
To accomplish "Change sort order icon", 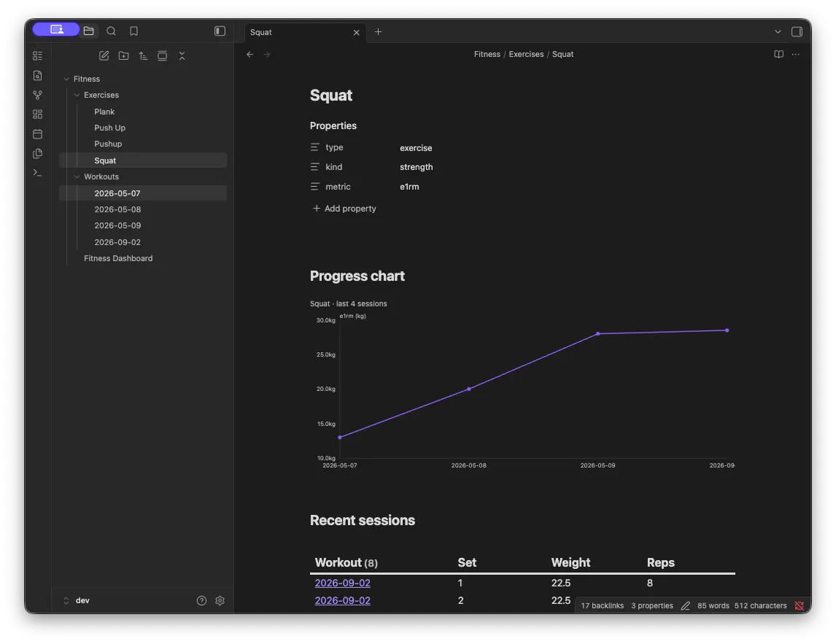I will point(143,55).
